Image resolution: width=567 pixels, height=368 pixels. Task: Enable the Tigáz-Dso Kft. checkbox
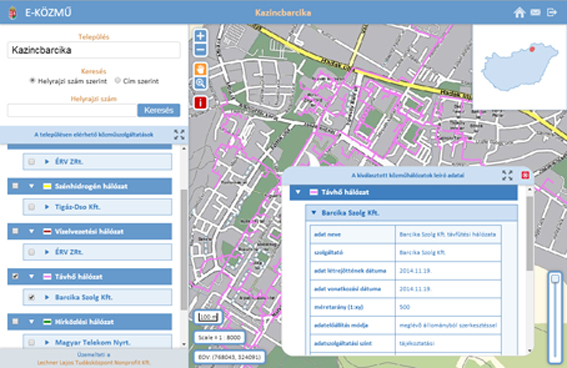(x=32, y=207)
